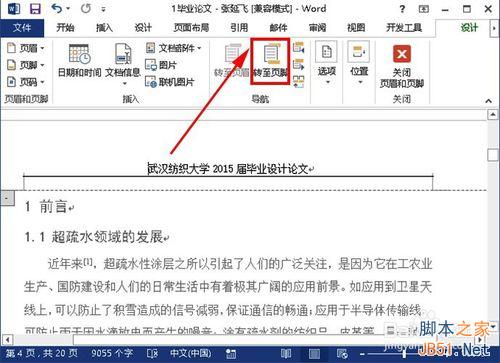The height and width of the screenshot is (363, 500).
Task: Click page count 第4页,共20页 in status bar
Action: pyautogui.click(x=41, y=354)
